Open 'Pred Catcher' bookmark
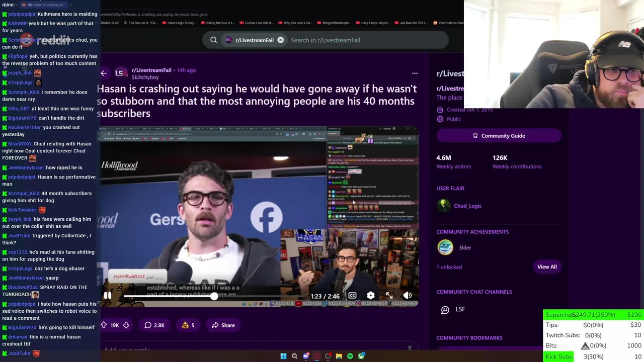644x362 pixels. point(447,23)
